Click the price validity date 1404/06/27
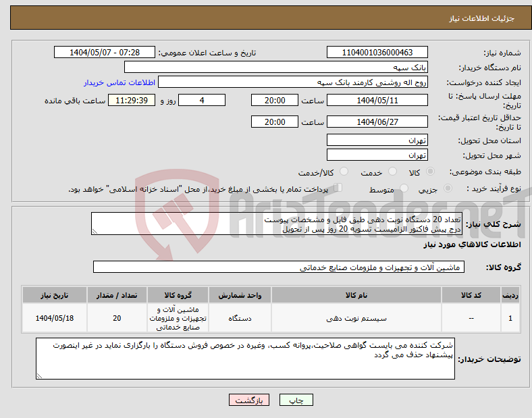 pyautogui.click(x=377, y=122)
